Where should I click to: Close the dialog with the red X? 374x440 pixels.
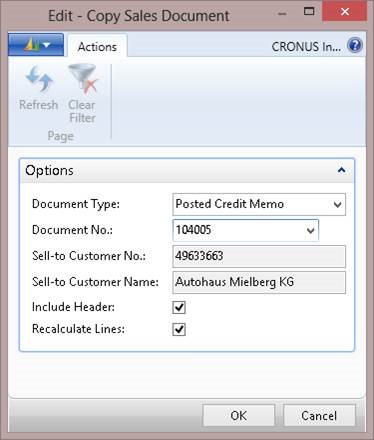[345, 12]
